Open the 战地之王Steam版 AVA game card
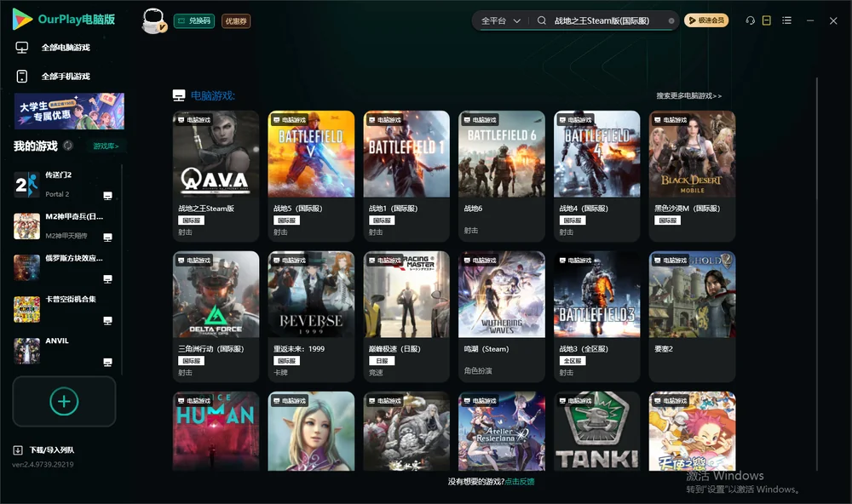This screenshot has height=504, width=852. point(216,176)
